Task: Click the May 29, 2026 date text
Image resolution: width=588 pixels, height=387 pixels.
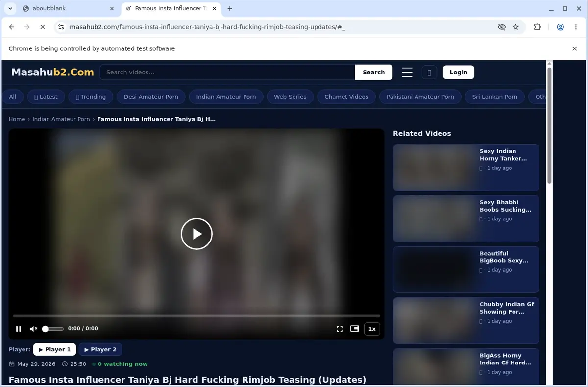Action: pyautogui.click(x=37, y=364)
